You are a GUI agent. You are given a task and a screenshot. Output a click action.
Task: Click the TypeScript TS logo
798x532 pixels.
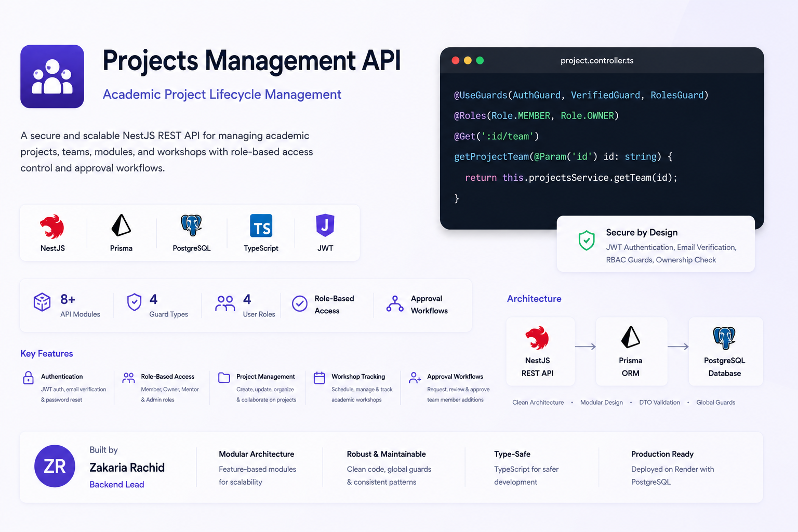[261, 226]
